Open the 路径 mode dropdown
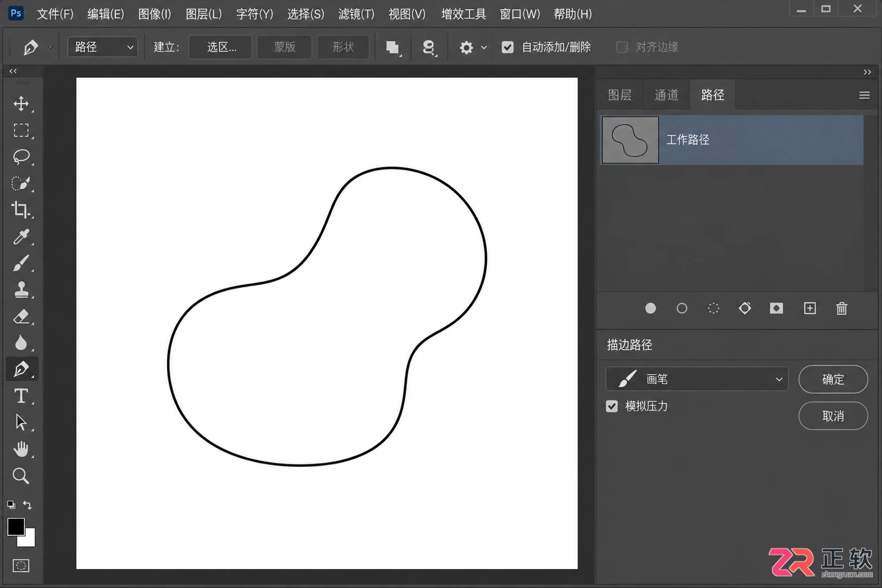The height and width of the screenshot is (588, 882). pyautogui.click(x=103, y=47)
